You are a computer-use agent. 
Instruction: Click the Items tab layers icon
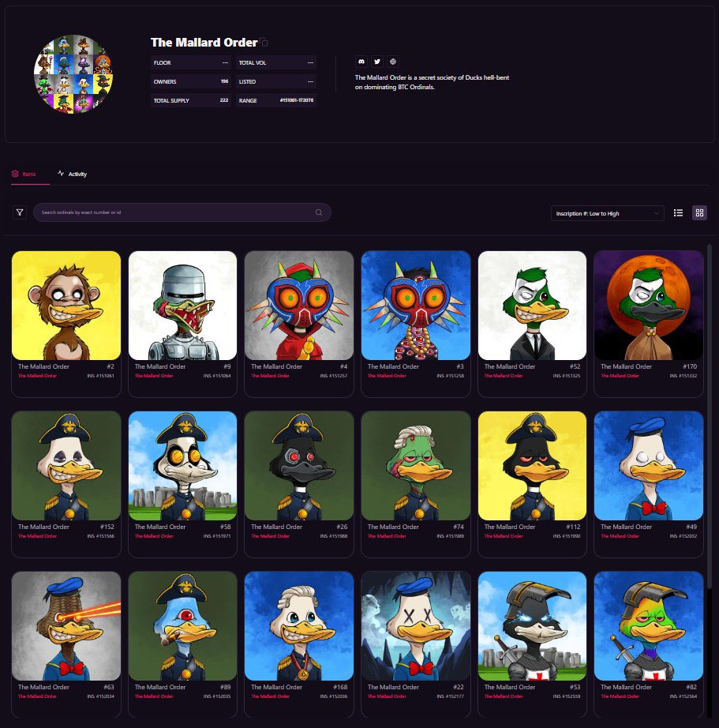point(15,174)
